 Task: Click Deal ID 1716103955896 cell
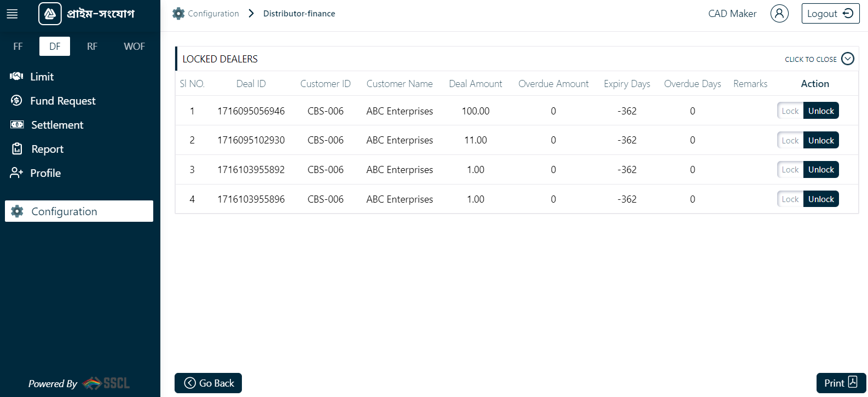251,199
